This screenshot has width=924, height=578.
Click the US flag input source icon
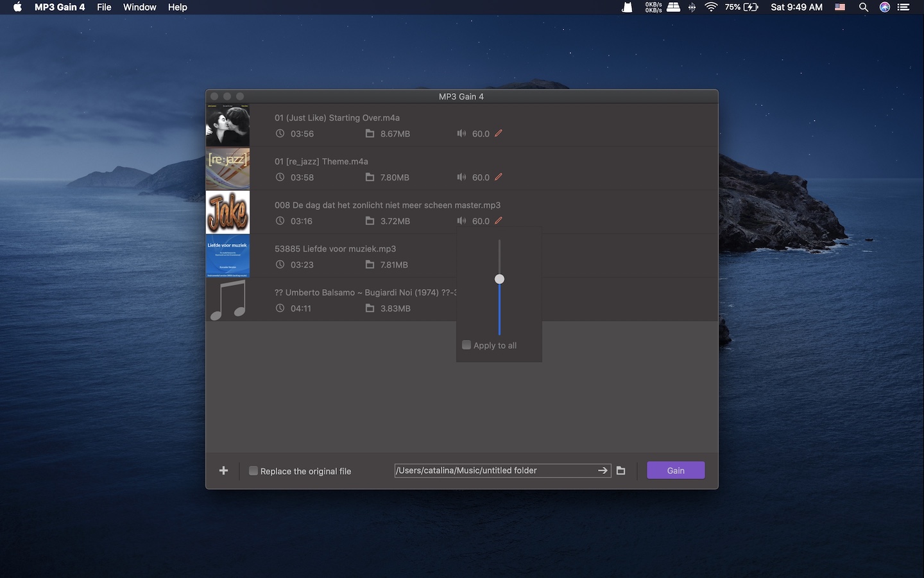840,7
